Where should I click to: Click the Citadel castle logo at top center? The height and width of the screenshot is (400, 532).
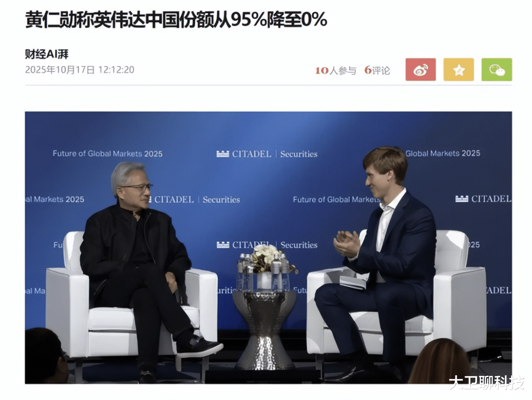click(x=223, y=154)
